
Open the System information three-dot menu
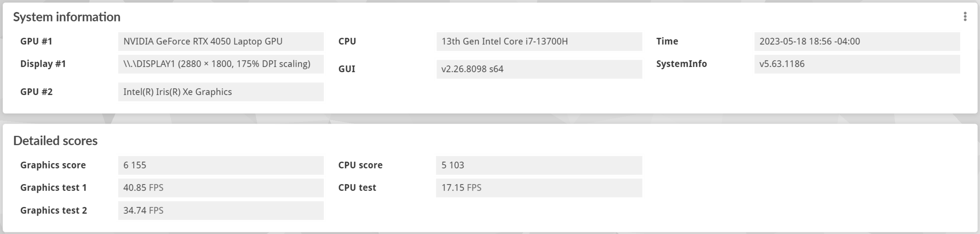(x=965, y=16)
